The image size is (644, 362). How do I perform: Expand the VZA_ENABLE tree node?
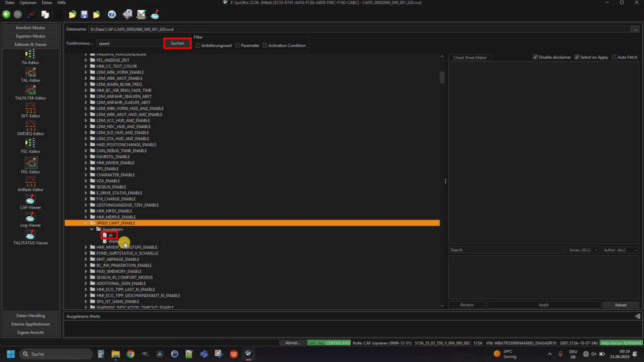click(x=86, y=181)
